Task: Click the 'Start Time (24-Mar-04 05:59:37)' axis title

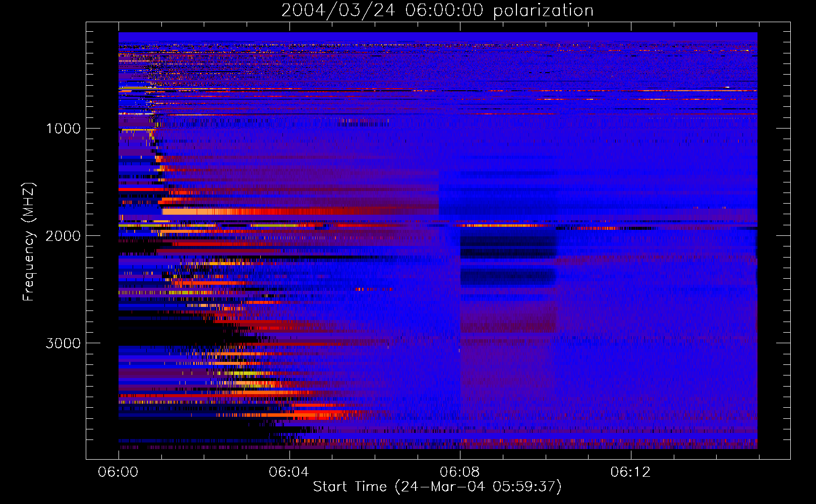Action: click(x=437, y=487)
